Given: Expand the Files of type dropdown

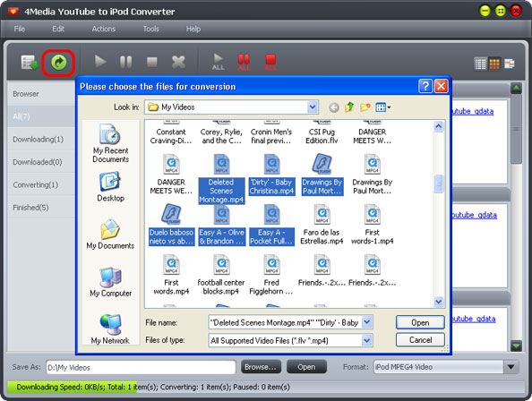Looking at the screenshot, I should point(367,340).
